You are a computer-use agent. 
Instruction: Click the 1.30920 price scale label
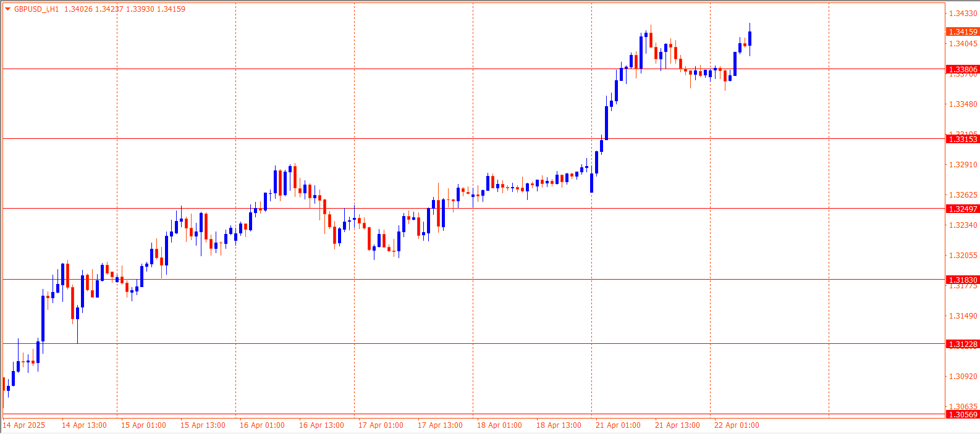click(963, 377)
